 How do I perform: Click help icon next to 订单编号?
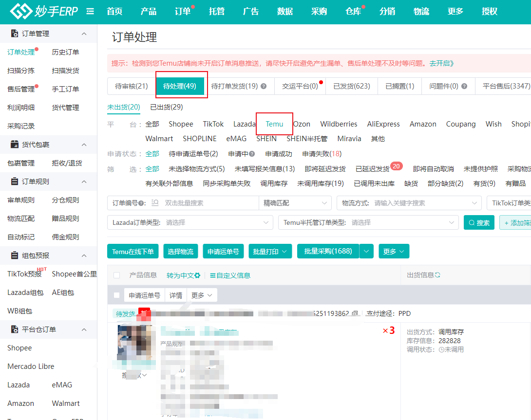[141, 203]
